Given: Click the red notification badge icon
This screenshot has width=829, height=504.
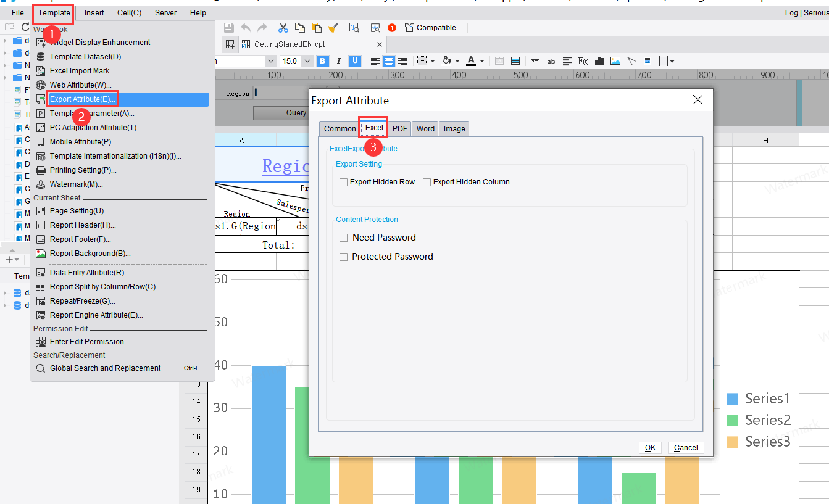Looking at the screenshot, I should point(391,27).
